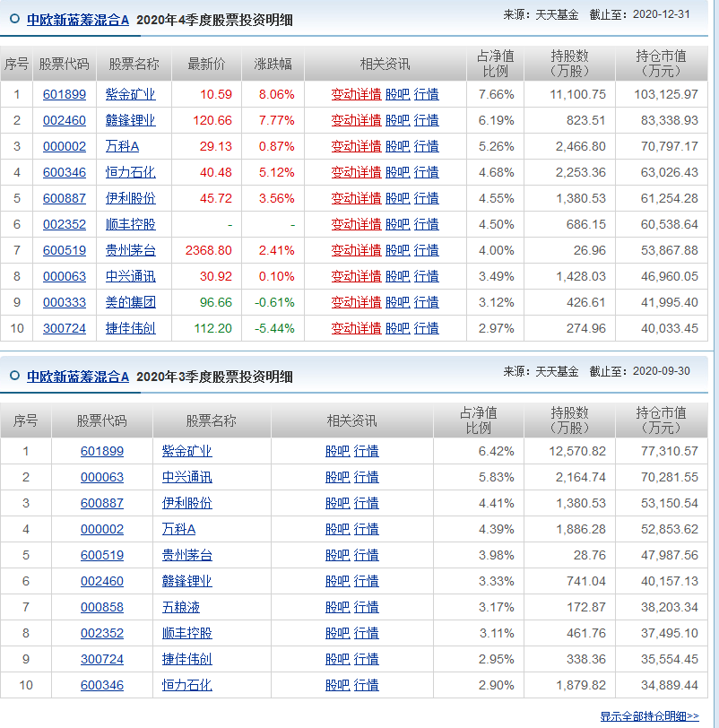This screenshot has height=728, width=719.
Task: Select the 涨跌幅 column header
Action: (273, 64)
